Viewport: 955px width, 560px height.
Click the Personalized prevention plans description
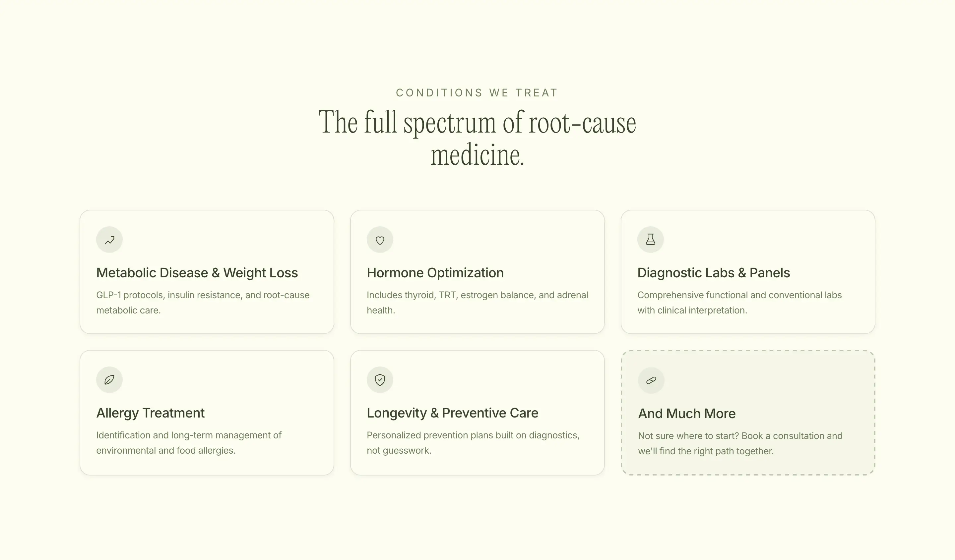473,443
